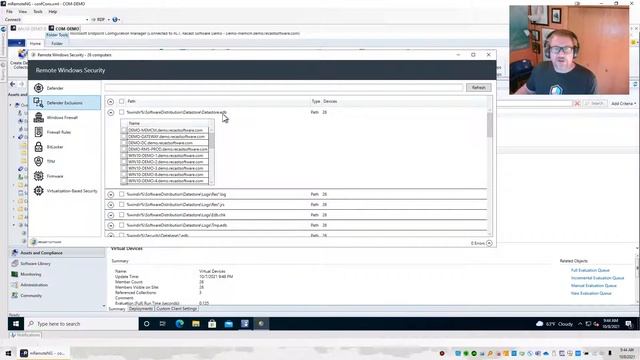
Task: Show hidden icons in inner system tray
Action: tap(580, 324)
